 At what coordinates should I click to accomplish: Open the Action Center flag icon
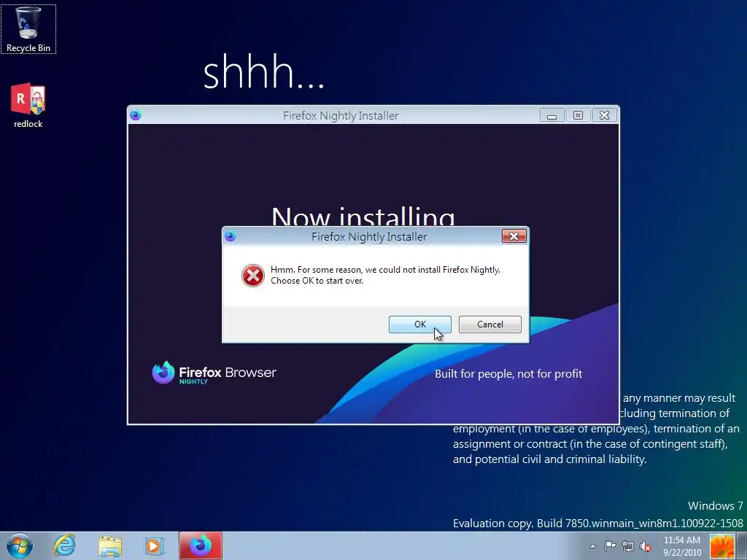[x=610, y=546]
